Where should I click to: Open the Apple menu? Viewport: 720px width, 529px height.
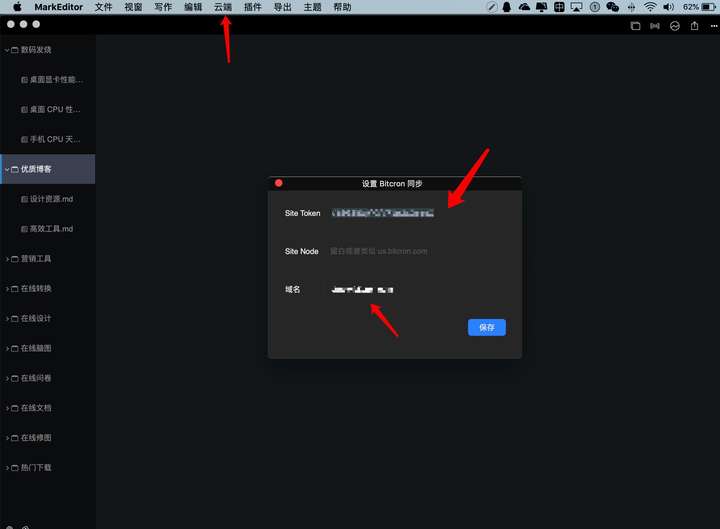click(x=17, y=7)
